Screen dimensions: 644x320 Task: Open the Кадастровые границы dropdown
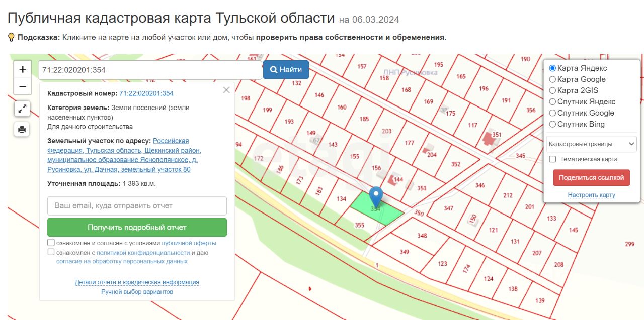pyautogui.click(x=592, y=144)
